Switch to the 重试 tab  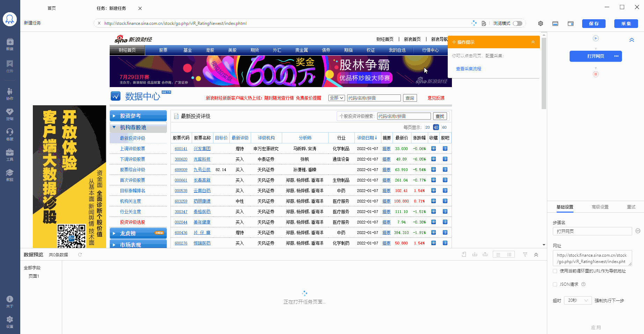(631, 207)
